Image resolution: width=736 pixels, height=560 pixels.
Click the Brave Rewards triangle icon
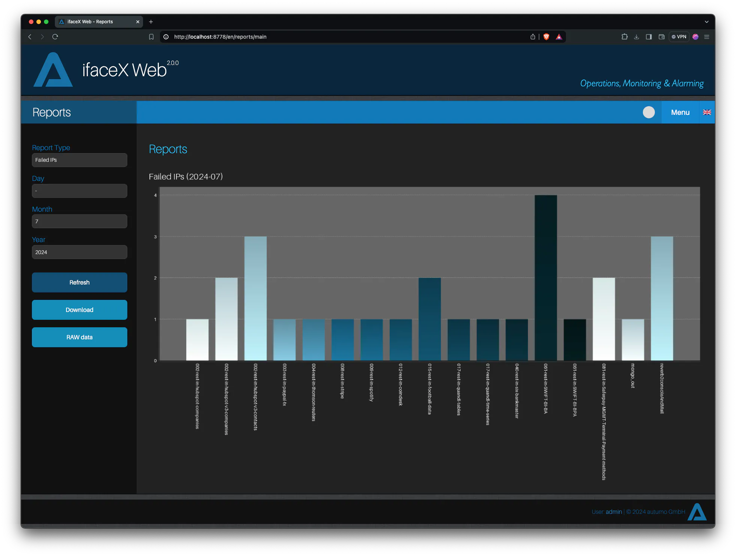tap(559, 37)
